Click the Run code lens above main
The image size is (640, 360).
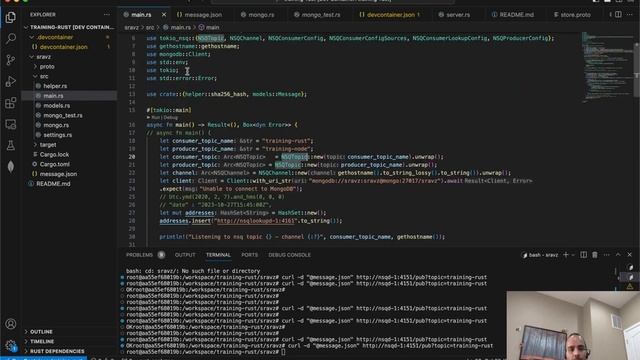pyautogui.click(x=155, y=118)
